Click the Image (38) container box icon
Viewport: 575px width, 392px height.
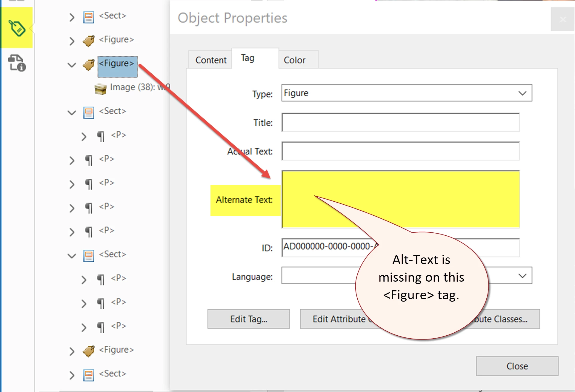(100, 89)
